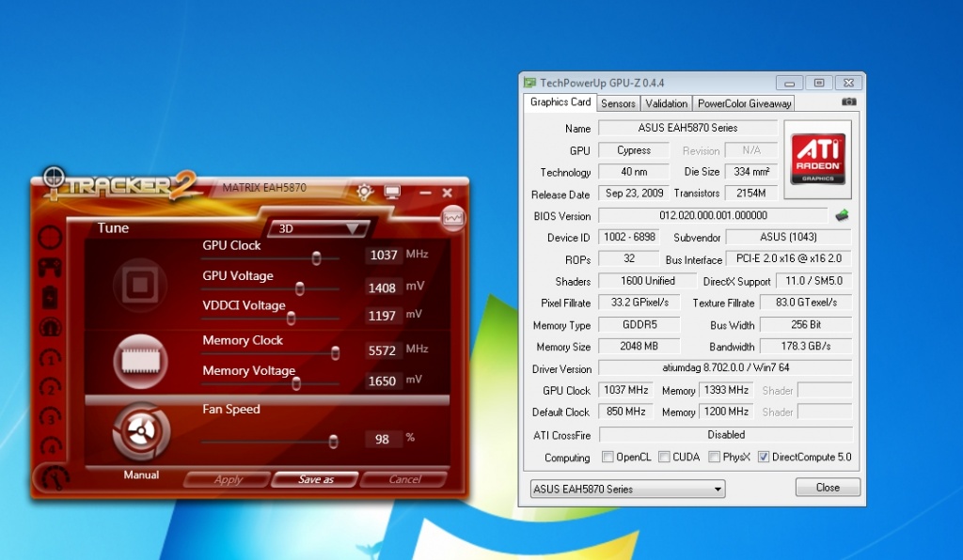Click the fan icon above Manual
Viewport: 963px width, 560px height.
(141, 432)
